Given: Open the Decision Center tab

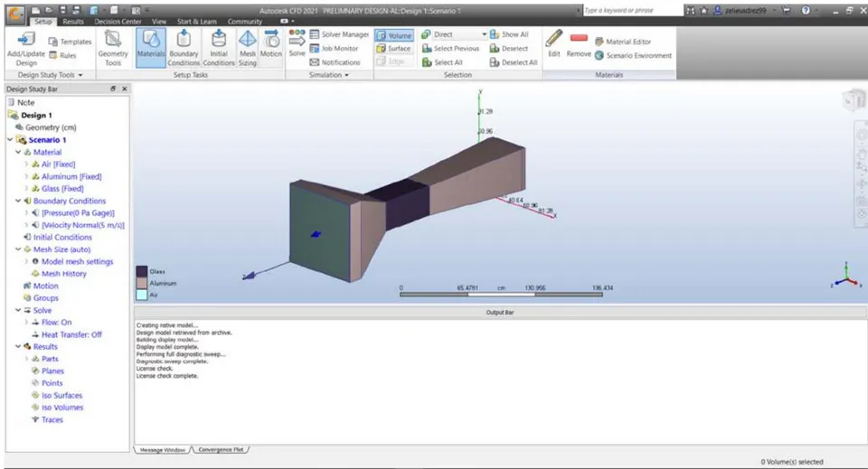Looking at the screenshot, I should (x=118, y=22).
